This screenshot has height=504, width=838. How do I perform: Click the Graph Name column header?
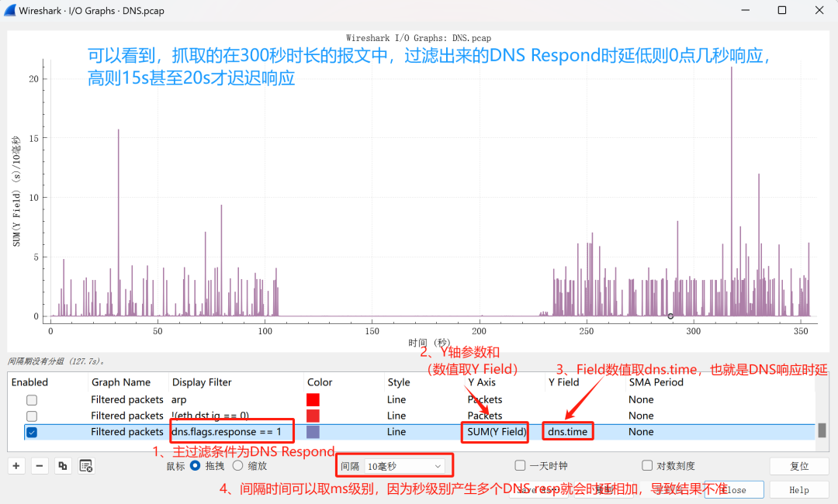tap(121, 382)
